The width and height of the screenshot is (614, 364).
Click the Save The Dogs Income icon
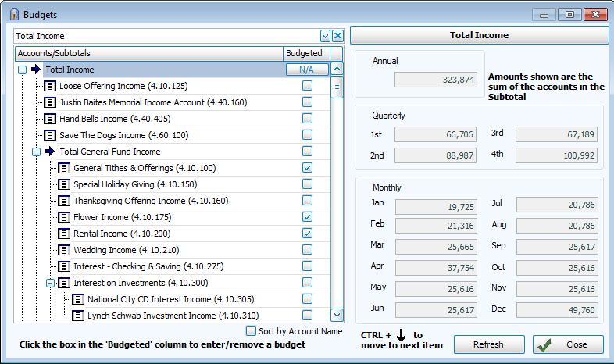[50, 135]
